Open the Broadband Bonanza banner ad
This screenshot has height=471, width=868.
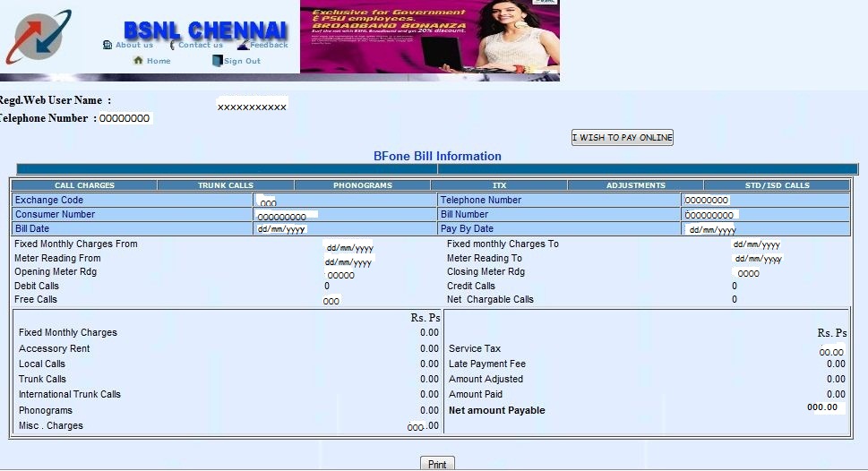430,37
